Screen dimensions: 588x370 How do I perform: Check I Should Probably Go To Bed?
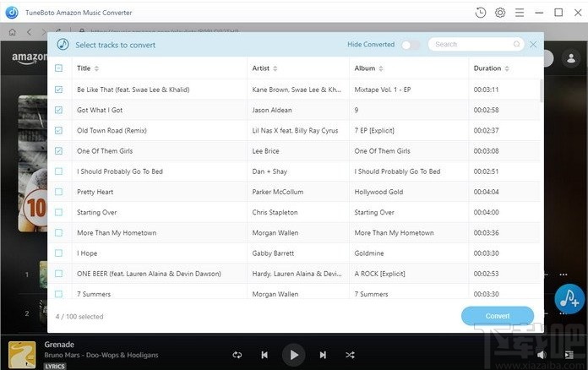coord(59,171)
